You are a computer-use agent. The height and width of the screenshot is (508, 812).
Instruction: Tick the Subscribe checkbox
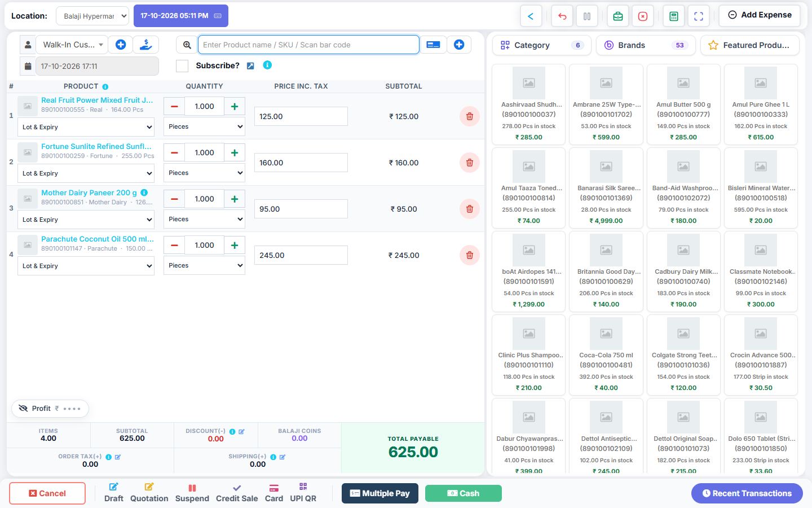coord(182,66)
